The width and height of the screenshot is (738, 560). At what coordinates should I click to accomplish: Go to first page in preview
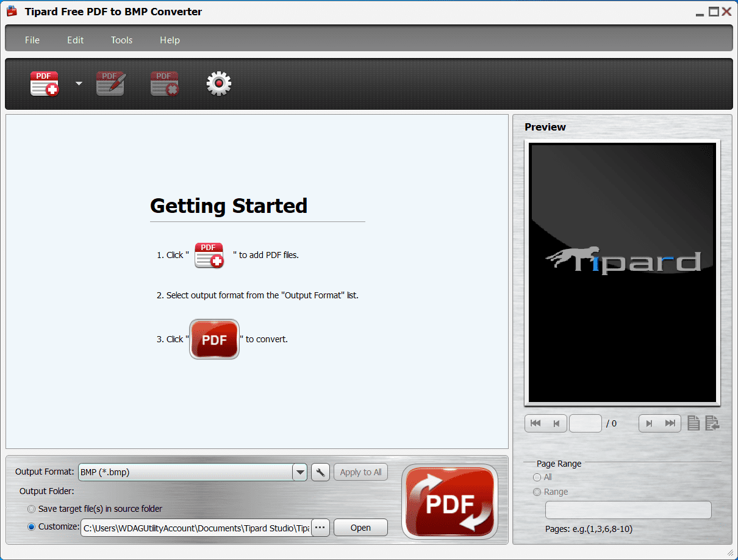click(x=536, y=423)
